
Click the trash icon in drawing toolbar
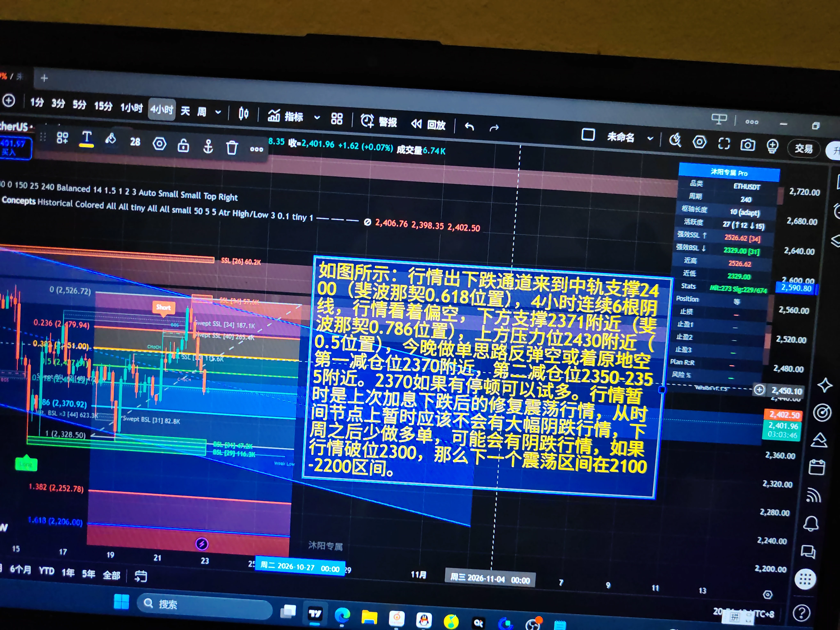click(x=232, y=147)
